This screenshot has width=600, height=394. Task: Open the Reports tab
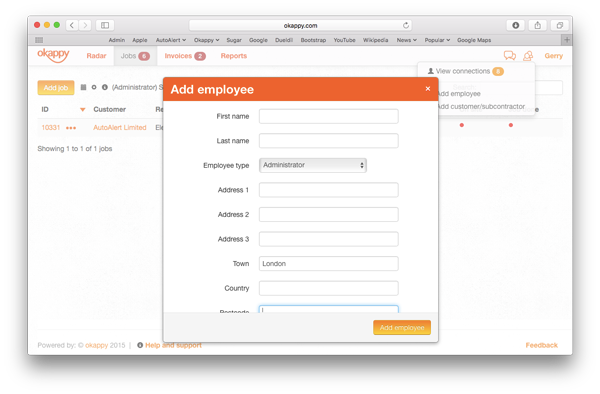point(233,56)
